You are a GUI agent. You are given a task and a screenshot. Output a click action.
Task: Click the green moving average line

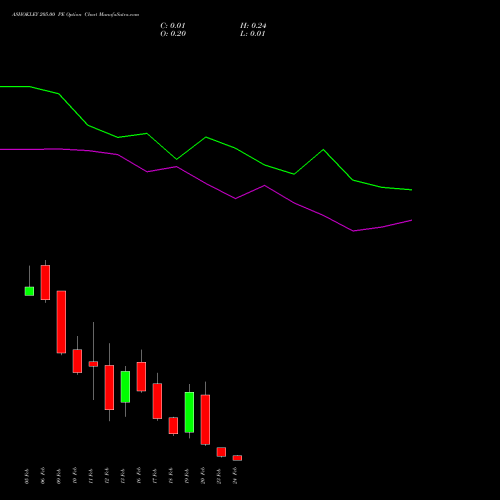tap(206, 137)
